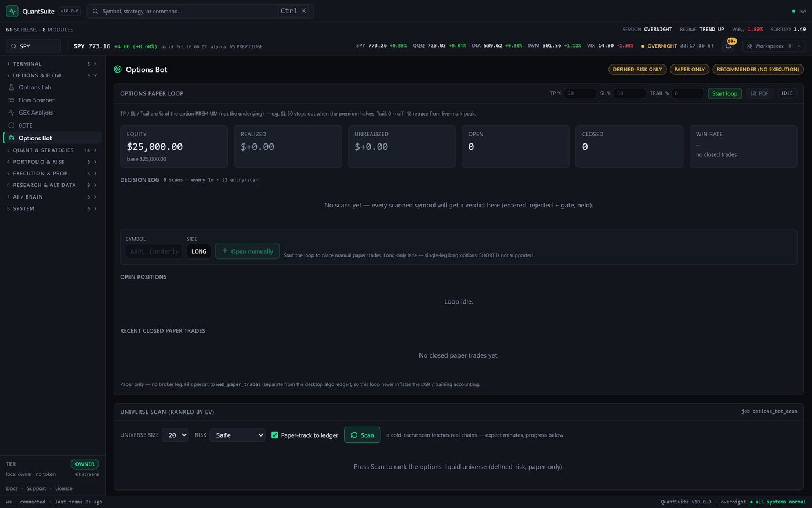The image size is (812, 508).
Task: Click the command search bar
Action: pyautogui.click(x=200, y=11)
